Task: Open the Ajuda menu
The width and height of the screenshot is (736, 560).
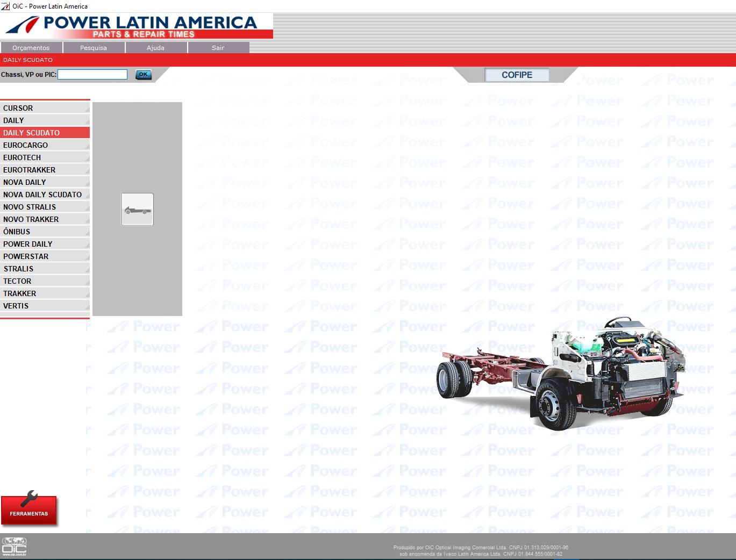Action: pyautogui.click(x=156, y=48)
